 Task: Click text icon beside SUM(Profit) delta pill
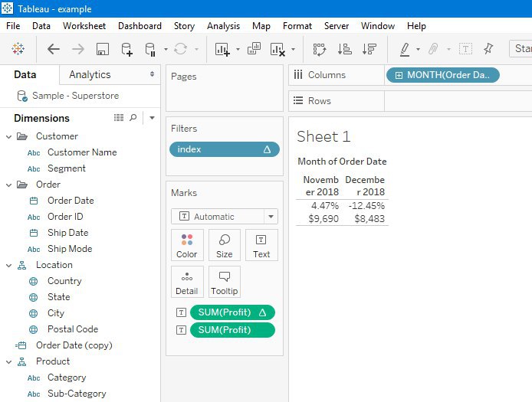tap(181, 312)
